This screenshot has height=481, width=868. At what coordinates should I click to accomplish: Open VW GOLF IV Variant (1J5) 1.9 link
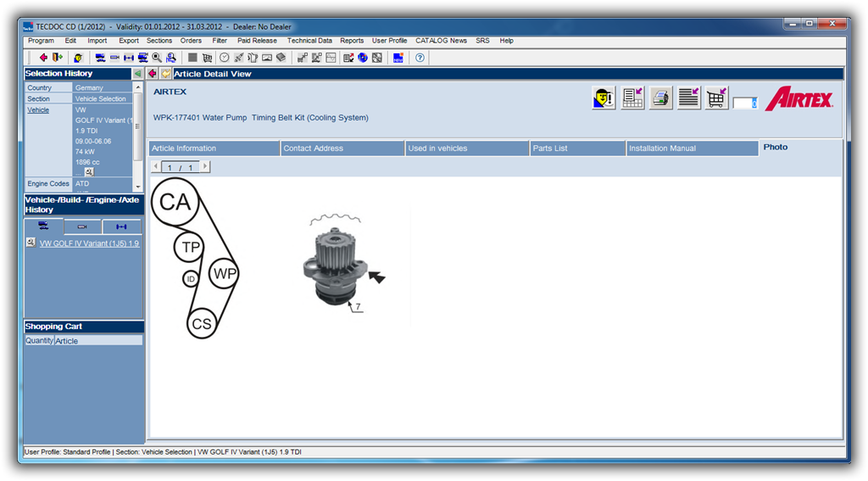[x=90, y=243]
